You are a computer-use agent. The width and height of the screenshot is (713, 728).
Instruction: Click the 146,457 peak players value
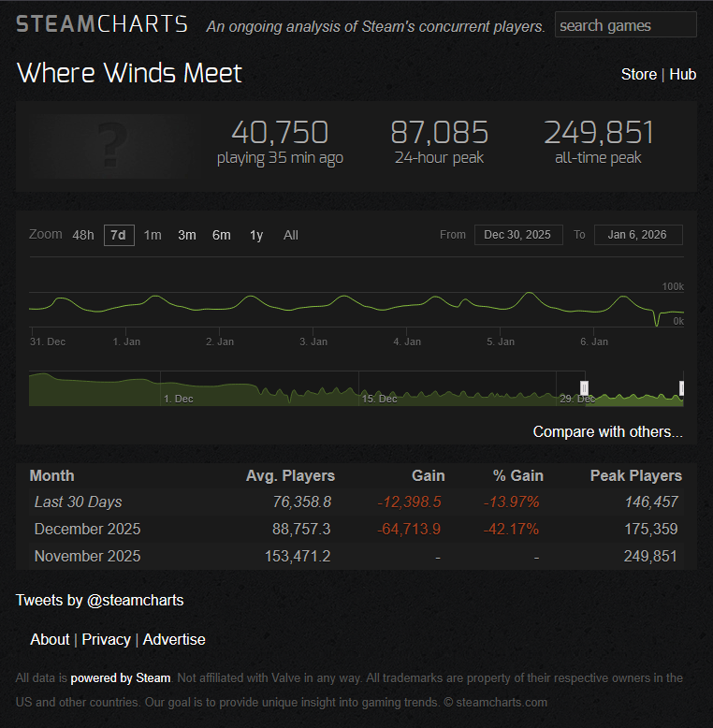click(651, 502)
